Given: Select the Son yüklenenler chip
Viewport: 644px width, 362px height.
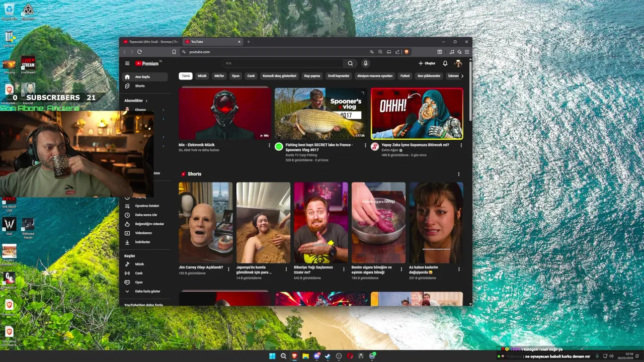Looking at the screenshot, I should [x=429, y=76].
